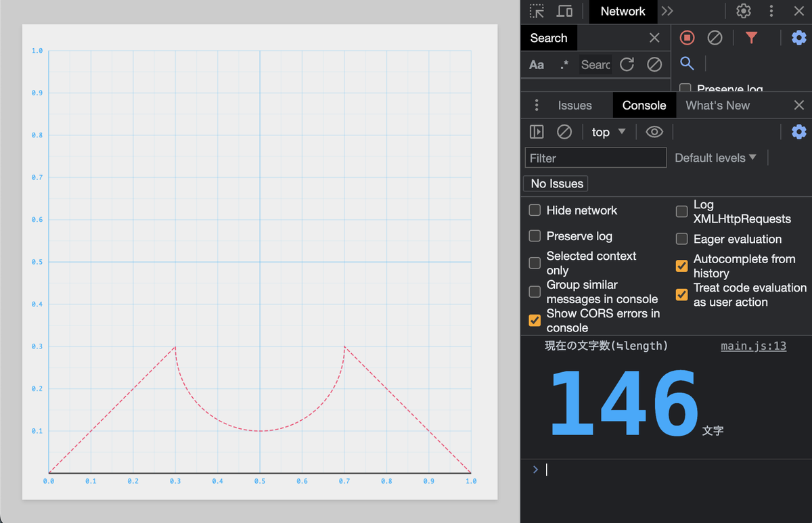Viewport: 812px width, 523px height.
Task: Open the main.js:13 source link
Action: click(x=753, y=346)
